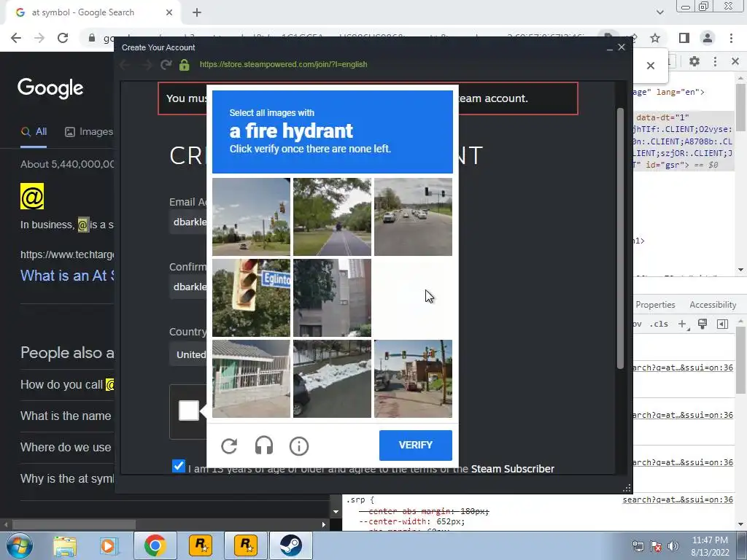Image resolution: width=747 pixels, height=560 pixels.
Task: Click the Confirm email input field
Action: (x=188, y=287)
